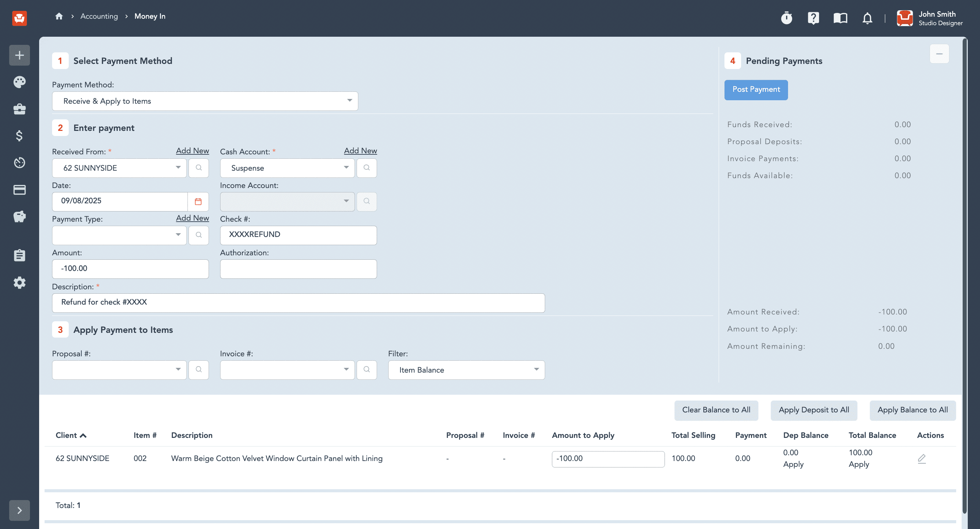Click Apply Deposit to All button

(x=814, y=410)
